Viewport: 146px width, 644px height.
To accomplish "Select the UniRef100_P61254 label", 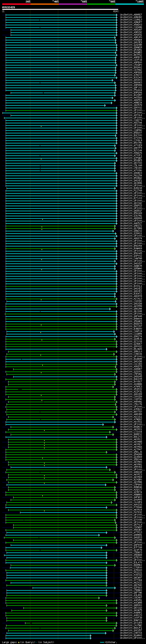I will point(131,175).
